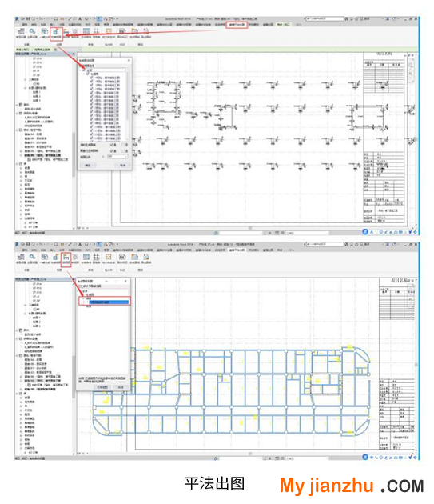Click the red-boxed ribbon icon in lower Revit window
This screenshot has height=504, width=434.
(66, 259)
